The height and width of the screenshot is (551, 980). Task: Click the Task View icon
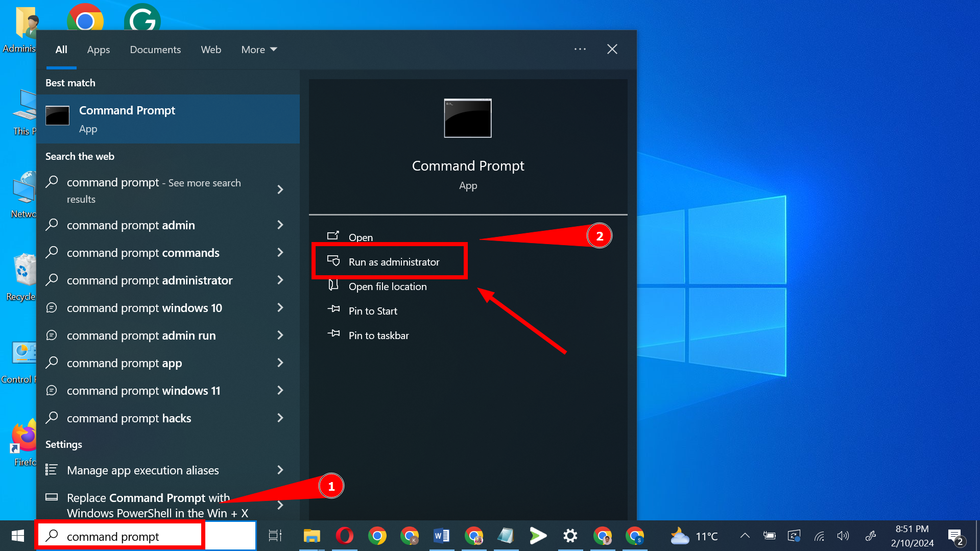point(274,536)
